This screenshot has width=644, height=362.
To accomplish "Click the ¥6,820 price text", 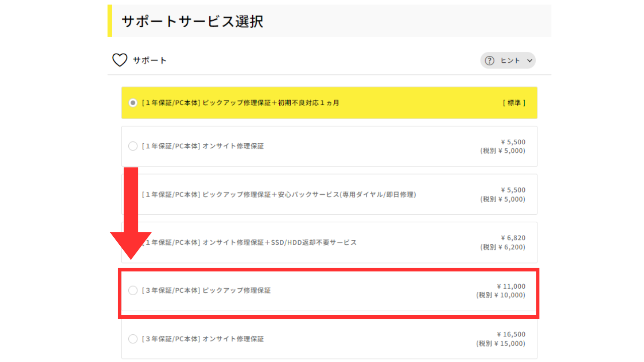I will (x=513, y=238).
